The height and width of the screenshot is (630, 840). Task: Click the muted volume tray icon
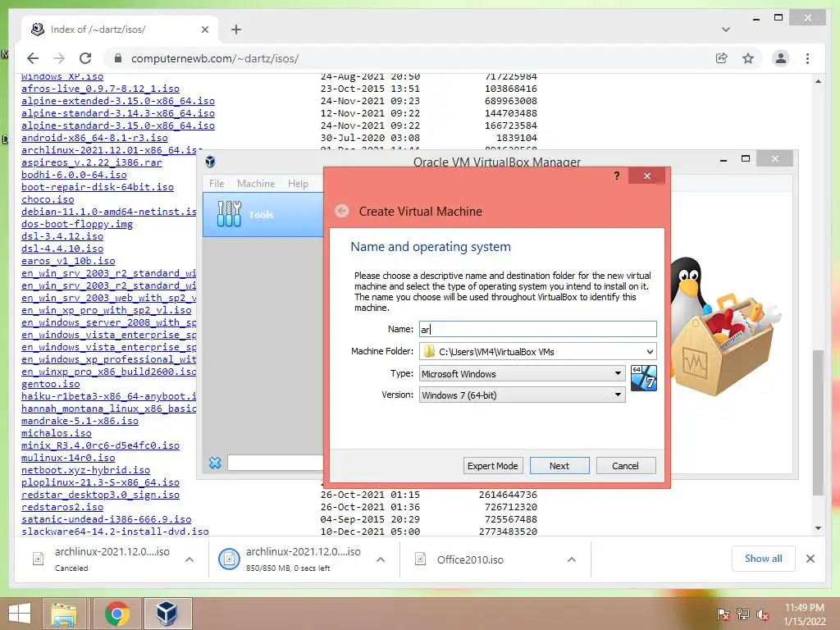coord(763,614)
